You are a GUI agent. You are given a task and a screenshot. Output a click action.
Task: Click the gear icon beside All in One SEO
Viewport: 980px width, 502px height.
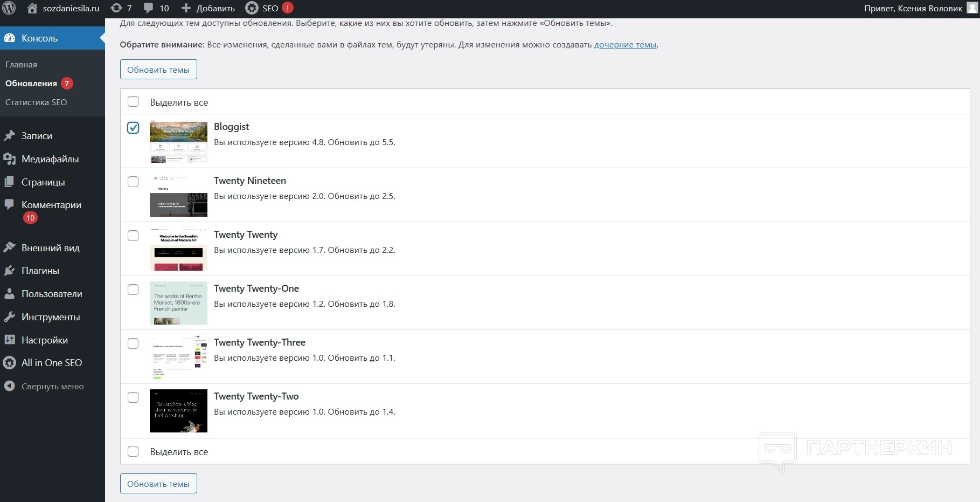9,363
